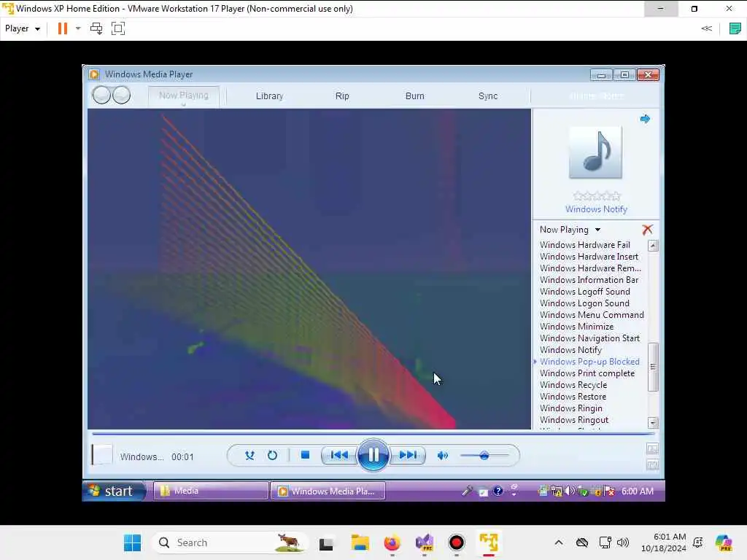Click the host taskbar Search box

[230, 542]
